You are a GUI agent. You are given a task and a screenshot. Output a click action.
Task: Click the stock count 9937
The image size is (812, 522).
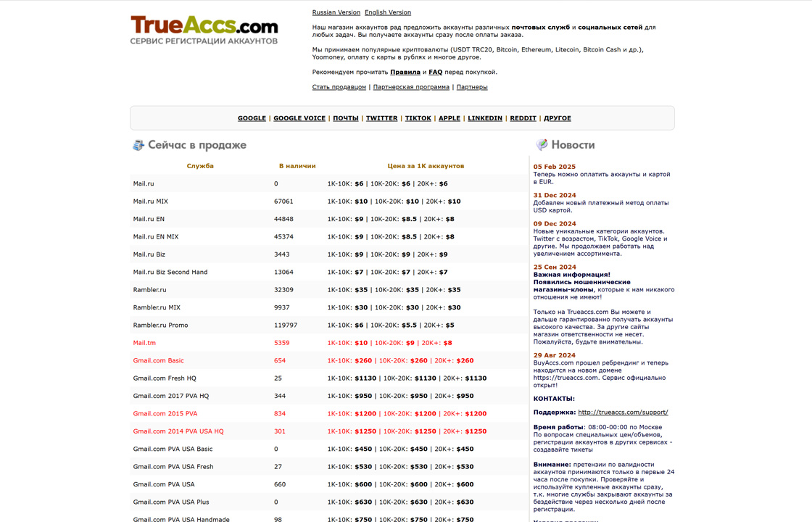[x=282, y=307]
